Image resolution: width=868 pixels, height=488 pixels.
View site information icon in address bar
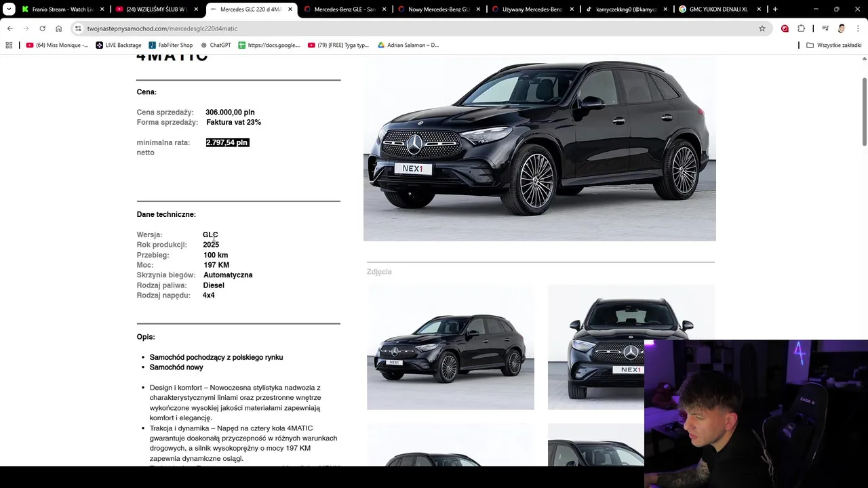tap(79, 28)
